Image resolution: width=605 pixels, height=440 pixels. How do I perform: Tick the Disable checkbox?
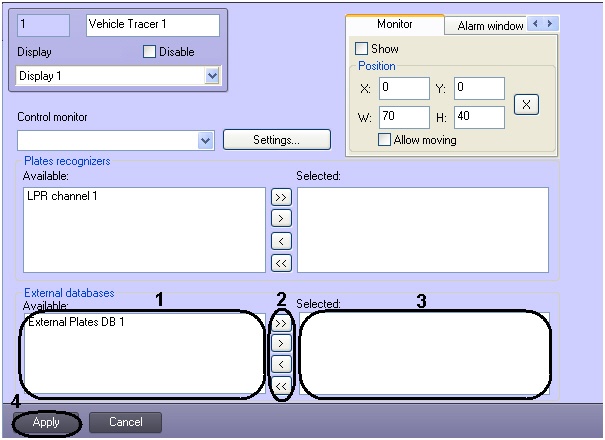tap(152, 52)
